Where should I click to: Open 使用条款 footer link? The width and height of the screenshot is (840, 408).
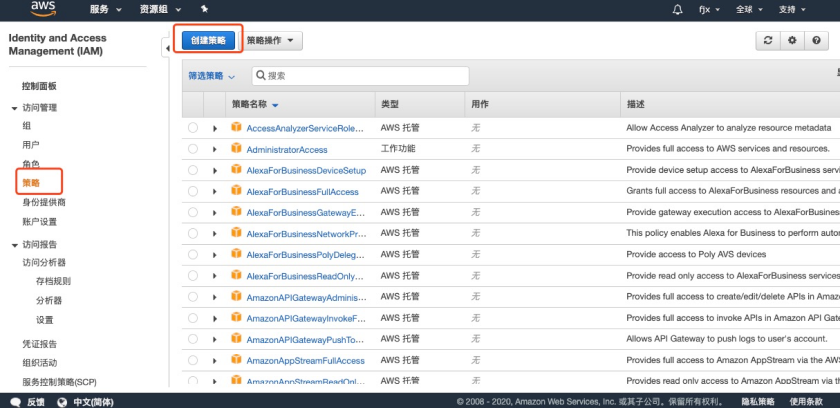(806, 402)
